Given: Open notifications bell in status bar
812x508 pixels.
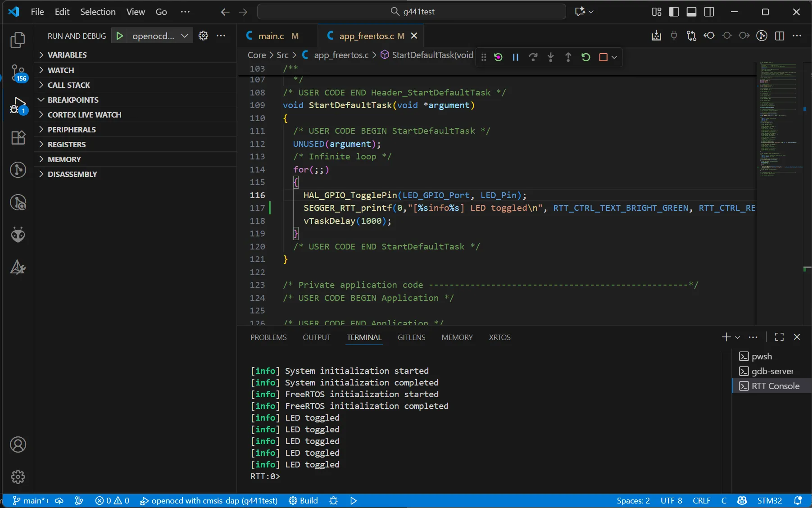Looking at the screenshot, I should [x=798, y=501].
